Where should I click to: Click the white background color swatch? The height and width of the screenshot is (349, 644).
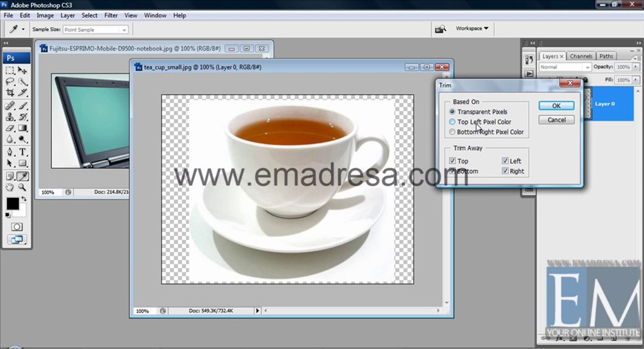click(22, 212)
